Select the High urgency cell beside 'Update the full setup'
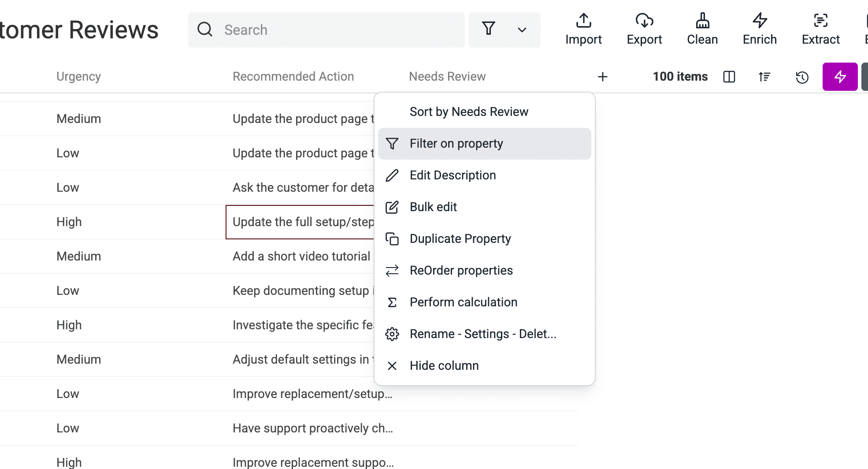 (69, 222)
